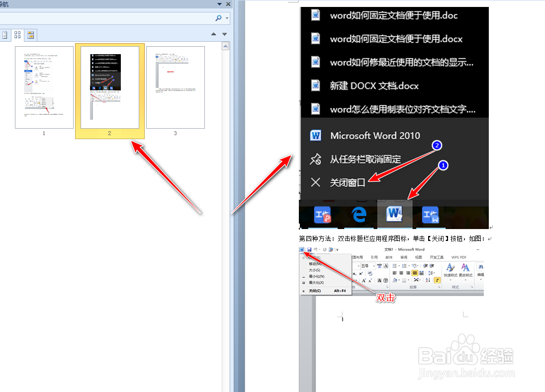Click 引用 tab in embedded Word ribbon
545x392 pixels.
[374, 257]
